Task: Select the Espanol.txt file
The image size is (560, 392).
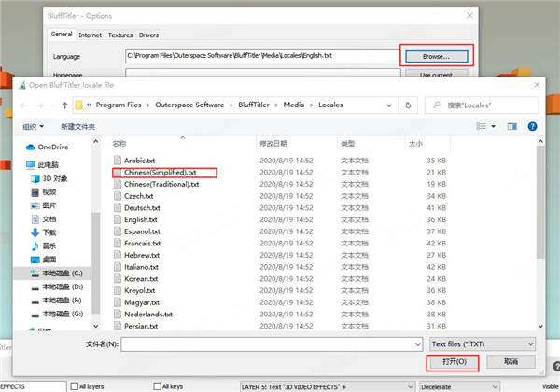Action: click(137, 231)
